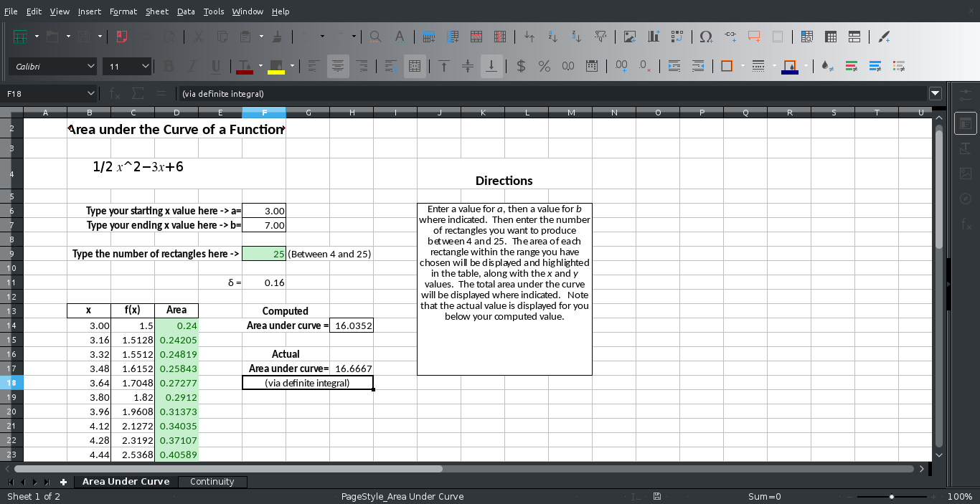Toggle the AutoFilter funnel button

(x=601, y=36)
